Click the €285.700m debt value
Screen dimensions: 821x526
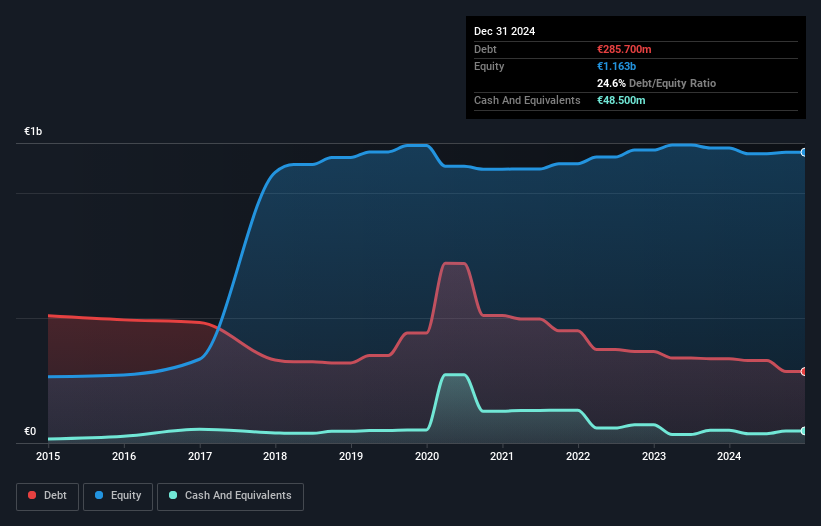pos(624,49)
